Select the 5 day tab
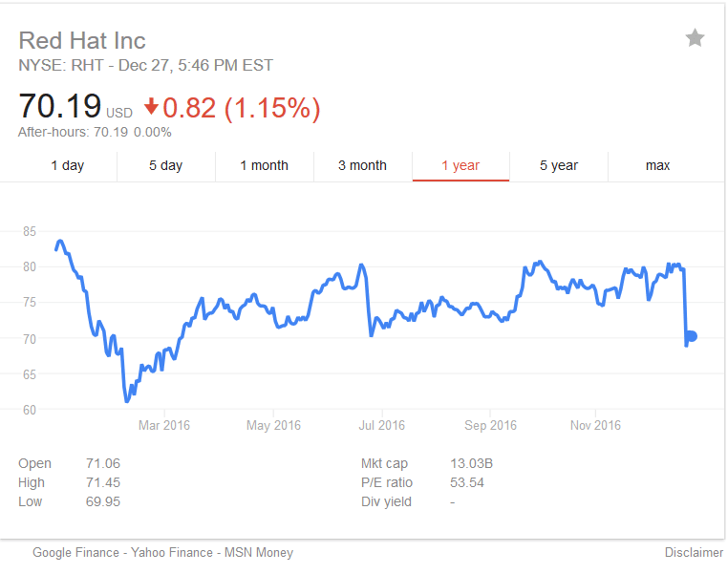This screenshot has height=574, width=728. coord(165,165)
